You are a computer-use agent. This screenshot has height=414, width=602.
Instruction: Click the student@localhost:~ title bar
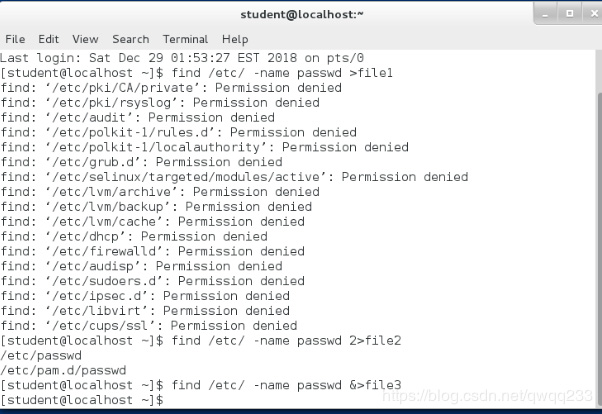coord(300,15)
